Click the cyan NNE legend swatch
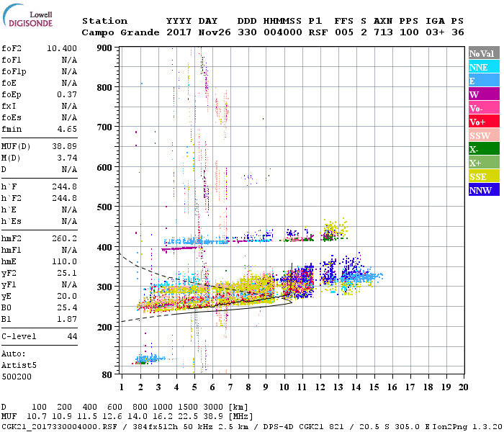504x432 pixels. coord(482,67)
